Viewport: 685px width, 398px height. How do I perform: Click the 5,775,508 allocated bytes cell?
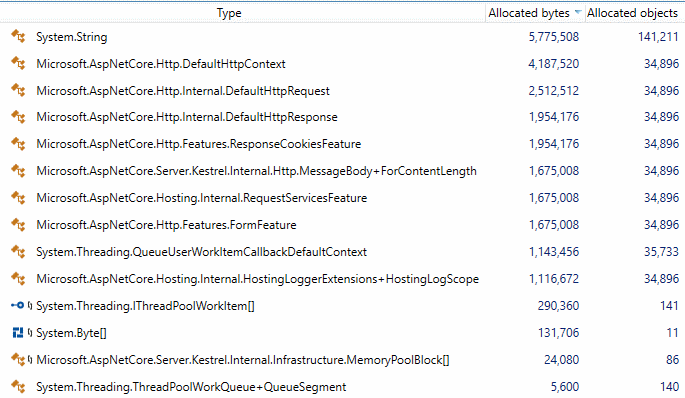point(554,37)
